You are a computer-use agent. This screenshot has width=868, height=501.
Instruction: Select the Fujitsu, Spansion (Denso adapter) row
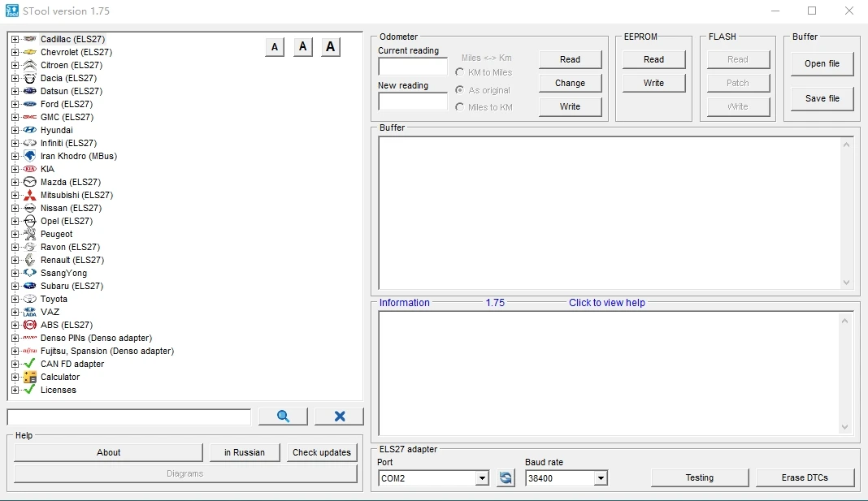[x=106, y=351]
